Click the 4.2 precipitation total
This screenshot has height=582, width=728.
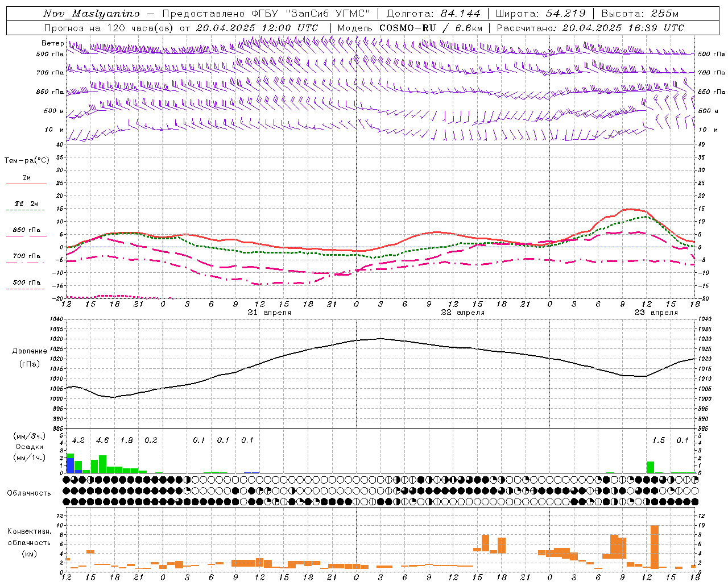(x=78, y=440)
